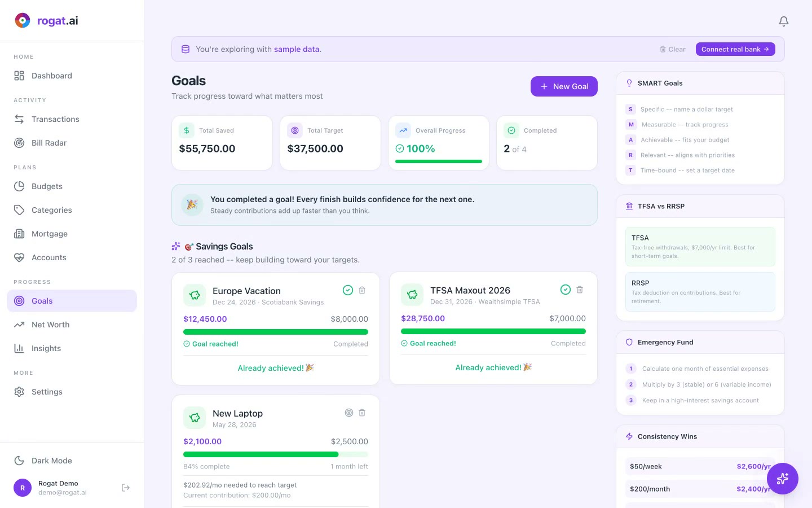Toggle completion check on TFSA Maxout 2026
812x508 pixels.
click(566, 290)
